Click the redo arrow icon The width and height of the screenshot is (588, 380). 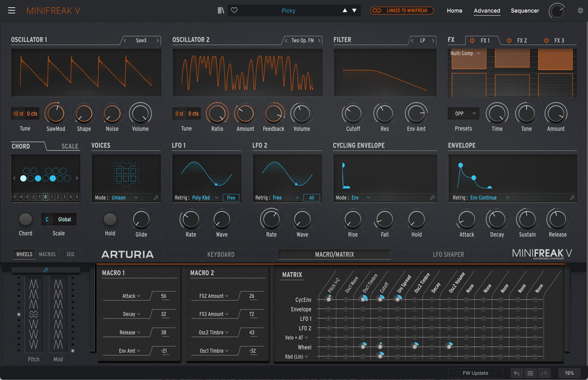(x=544, y=373)
